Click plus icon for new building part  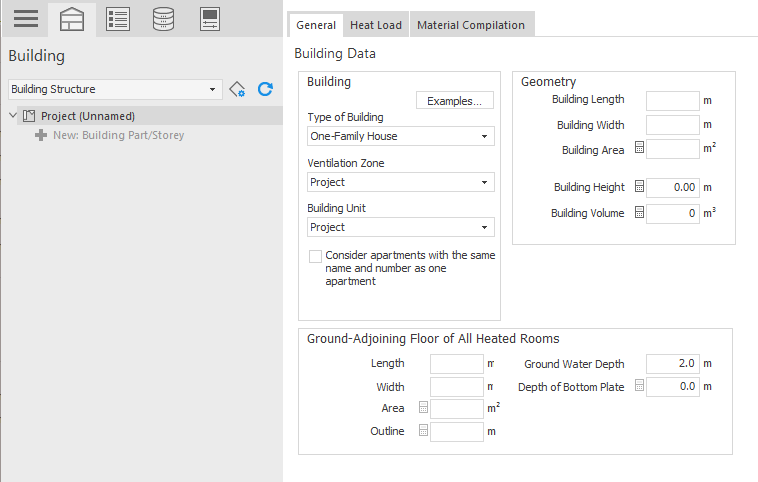click(41, 135)
